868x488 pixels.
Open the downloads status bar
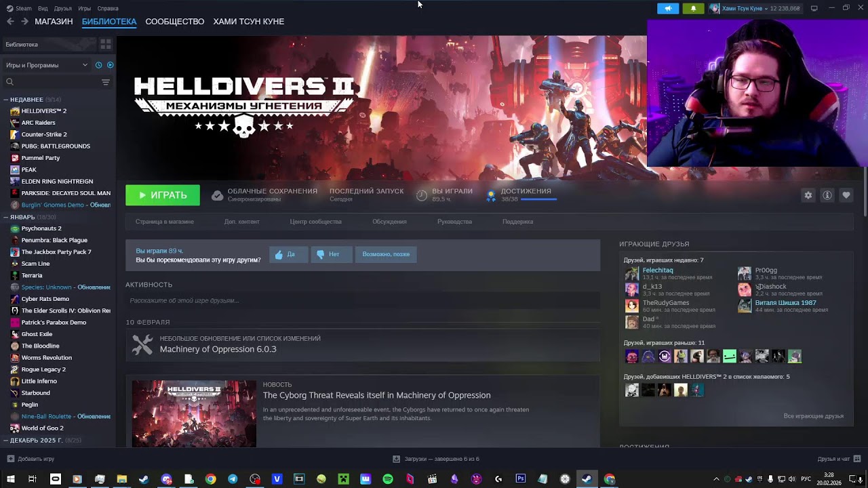(436, 459)
